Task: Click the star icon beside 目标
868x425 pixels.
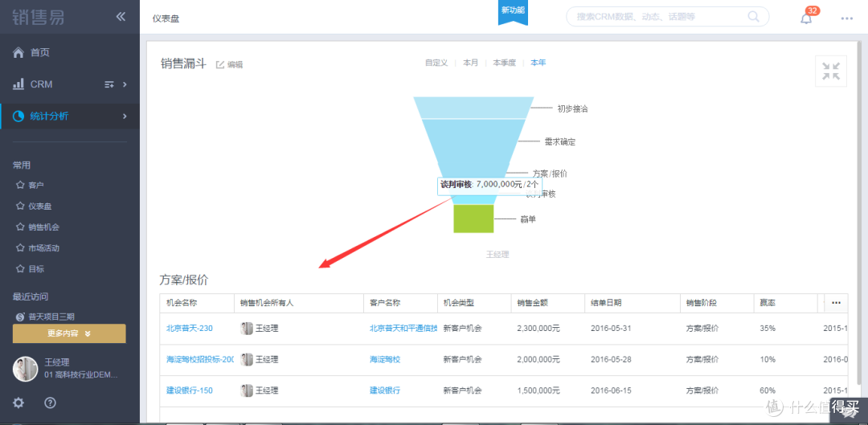Action: coord(20,269)
